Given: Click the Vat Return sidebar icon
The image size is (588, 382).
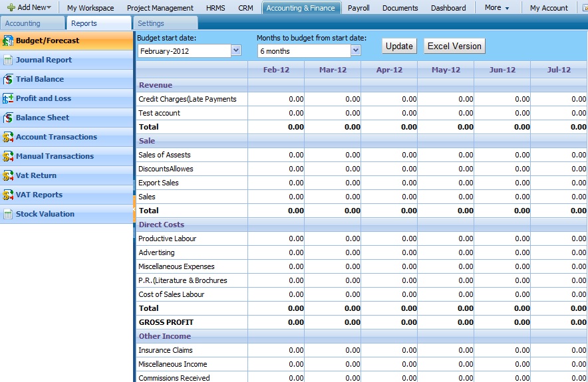Looking at the screenshot, I should click(8, 175).
